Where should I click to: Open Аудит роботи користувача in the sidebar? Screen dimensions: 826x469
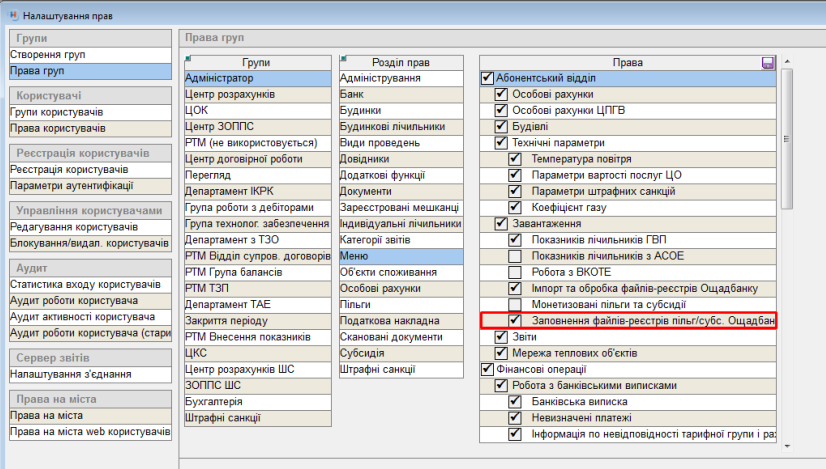point(74,300)
